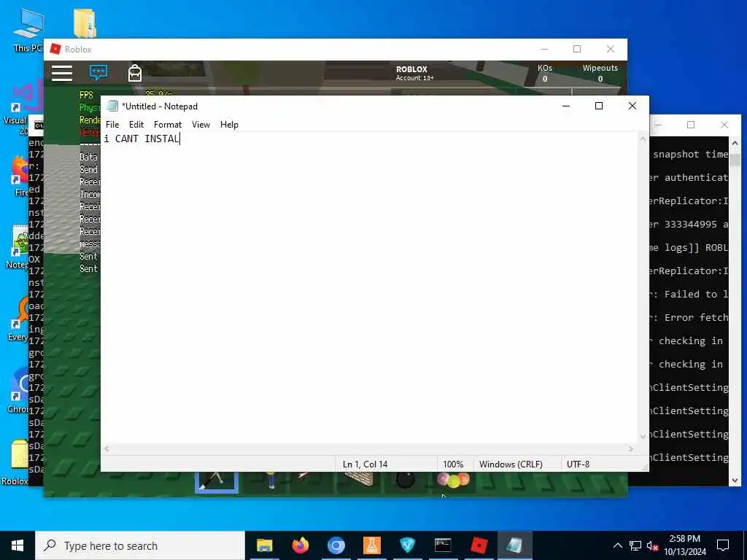Open File Explorer from the taskbar
Viewport: 747px width, 560px height.
(x=264, y=545)
